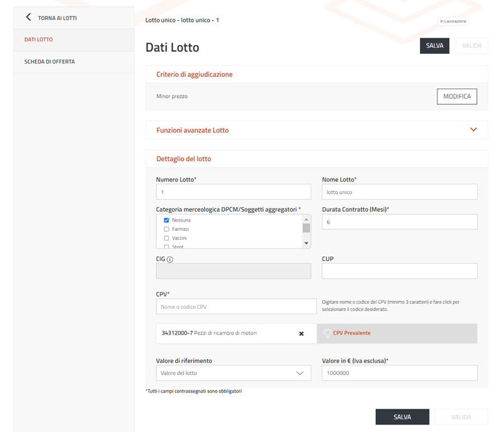Open the Dati Lotto sidebar item
This screenshot has height=432, width=504.
[39, 40]
